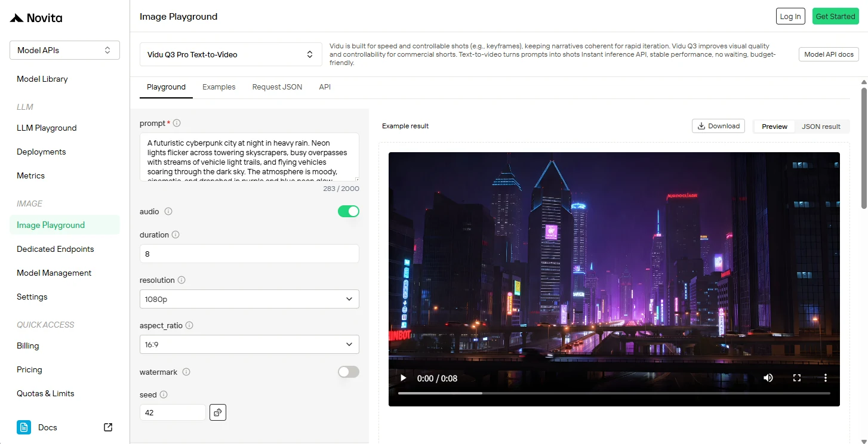Screen dimensions: 868x444
Task: Click the duration input field
Action: click(250, 254)
